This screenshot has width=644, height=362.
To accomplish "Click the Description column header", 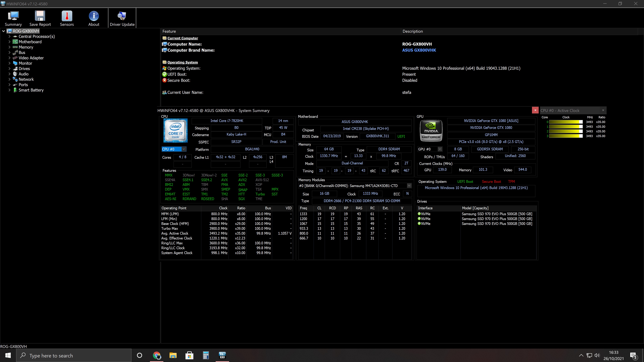I will coord(520,31).
